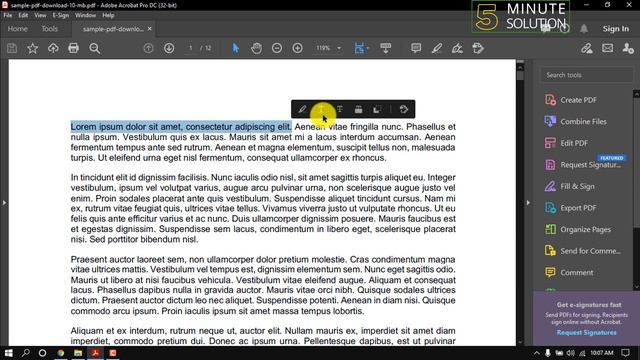Image resolution: width=640 pixels, height=360 pixels.
Task: Open notifications bell icon
Action: (x=584, y=29)
